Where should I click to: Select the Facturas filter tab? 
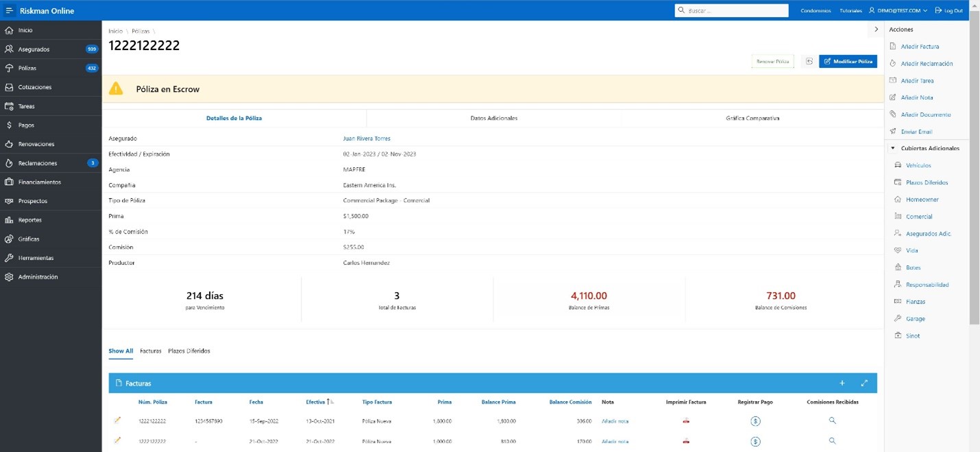(x=151, y=350)
